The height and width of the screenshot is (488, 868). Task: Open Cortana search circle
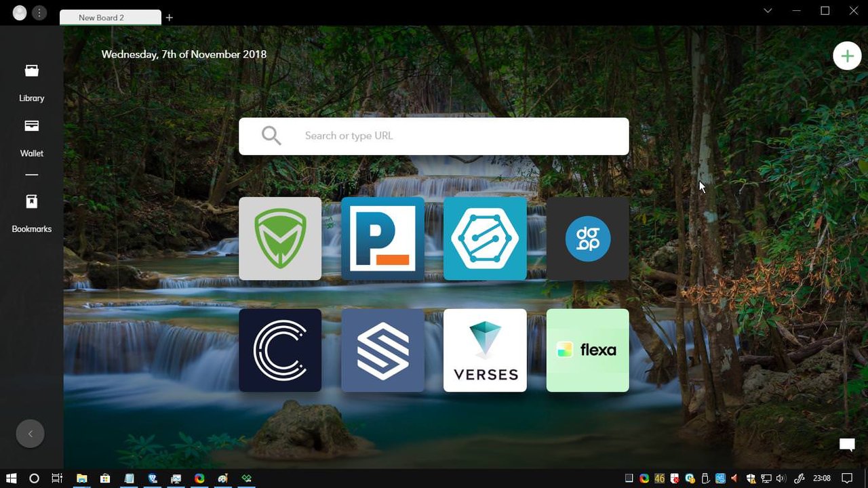[x=35, y=479]
